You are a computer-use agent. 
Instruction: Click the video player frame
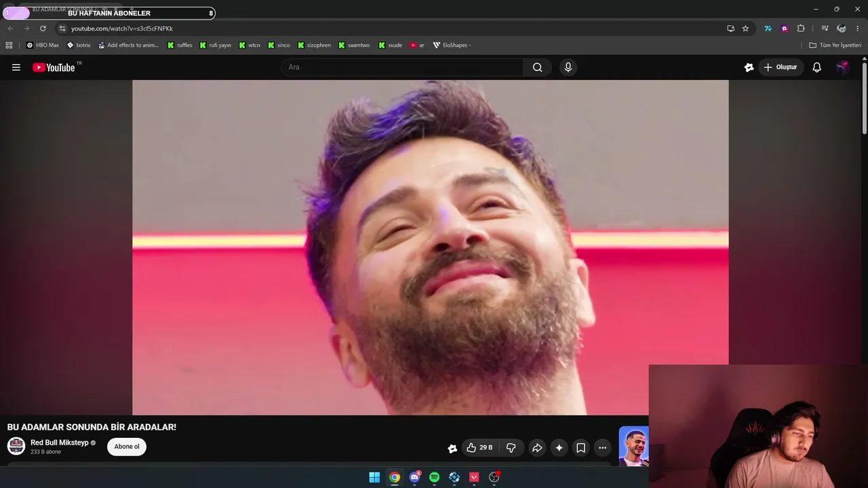tap(430, 247)
